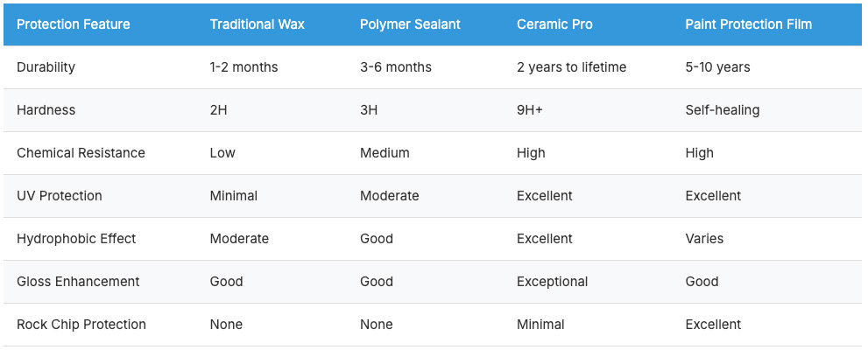Select the Traditional Wax column header
The image size is (868, 357).
pos(258,24)
